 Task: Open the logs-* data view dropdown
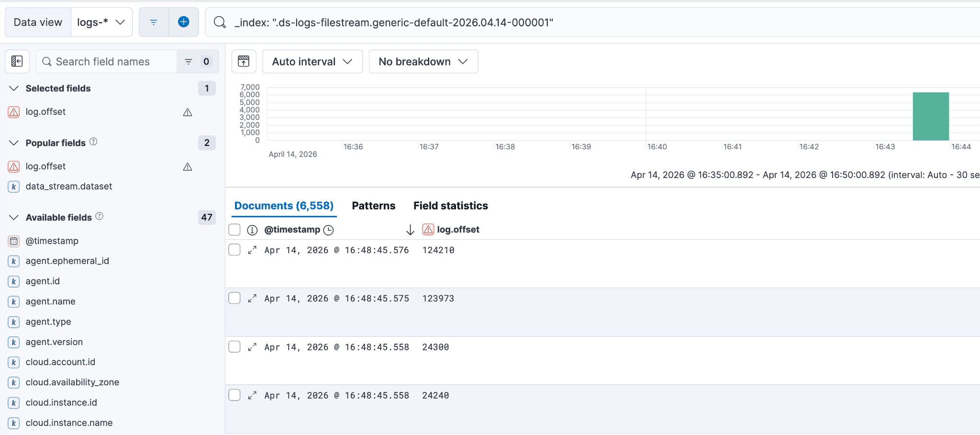click(x=101, y=22)
